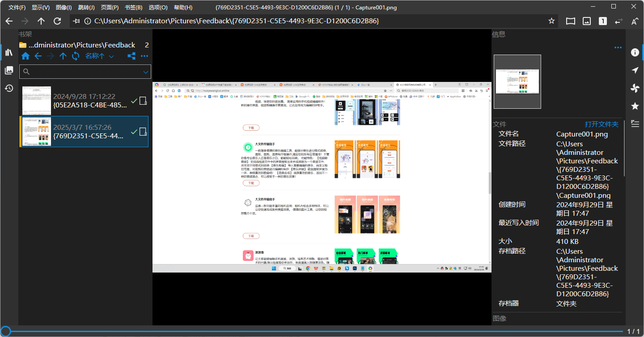The height and width of the screenshot is (337, 644).
Task: Click the page icon on the 769D2351 row
Action: click(x=143, y=132)
